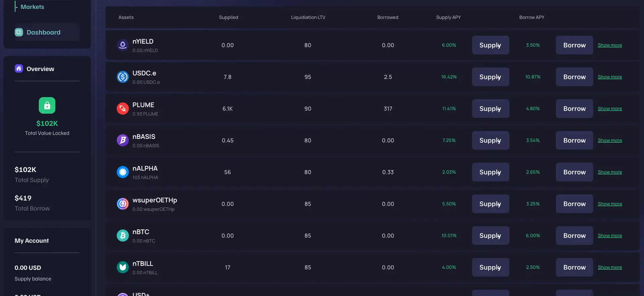Borrow the wsuperOETHp asset
Image resolution: width=644 pixels, height=296 pixels.
[574, 204]
